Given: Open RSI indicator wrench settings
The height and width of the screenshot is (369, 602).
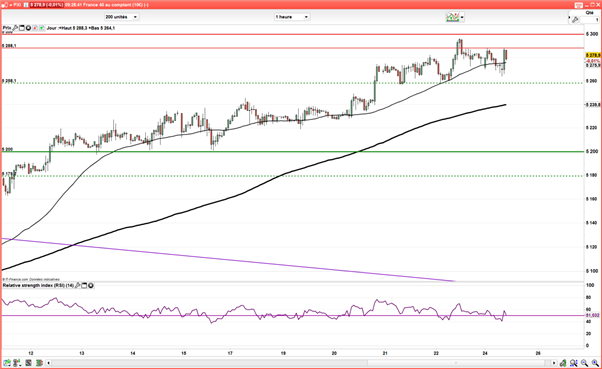Looking at the screenshot, I should [x=78, y=285].
